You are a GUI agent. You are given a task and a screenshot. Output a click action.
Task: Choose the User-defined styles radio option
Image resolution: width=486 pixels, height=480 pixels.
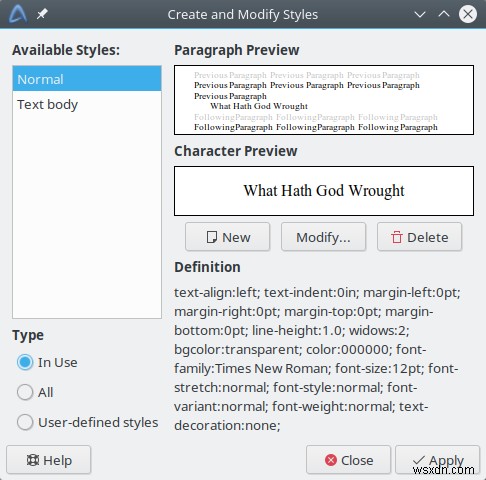pos(25,422)
